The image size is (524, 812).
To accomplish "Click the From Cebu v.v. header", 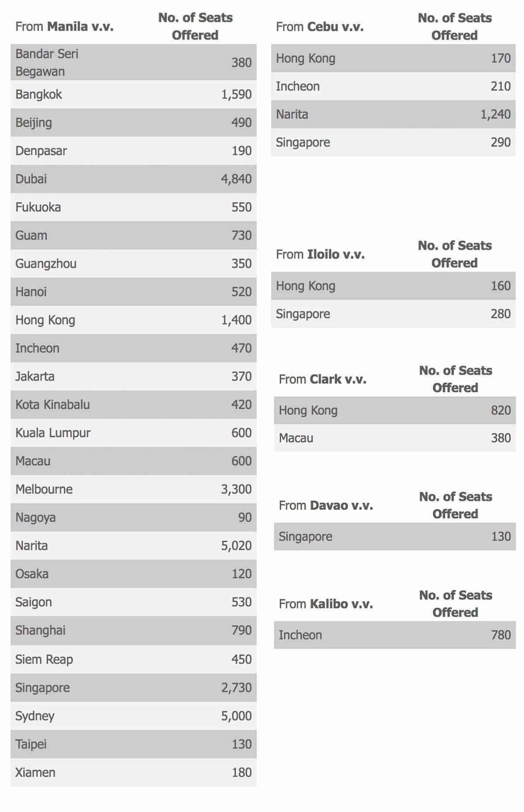I will point(320,27).
